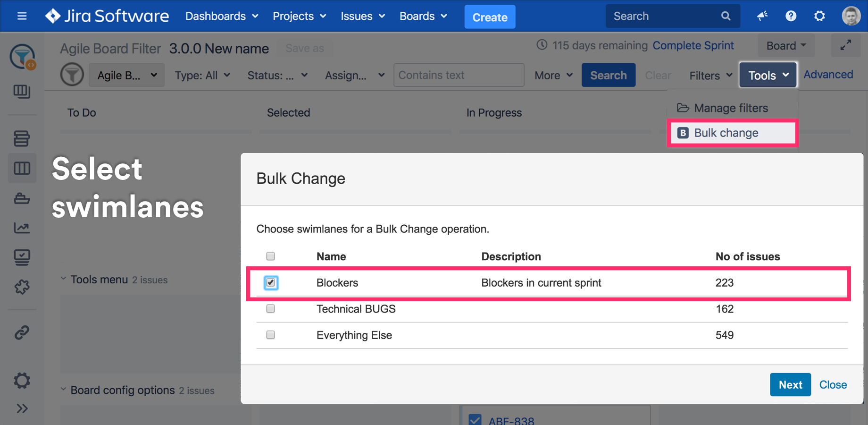The height and width of the screenshot is (425, 868).
Task: Tick the Everything Else swimlane checkbox
Action: [x=271, y=335]
